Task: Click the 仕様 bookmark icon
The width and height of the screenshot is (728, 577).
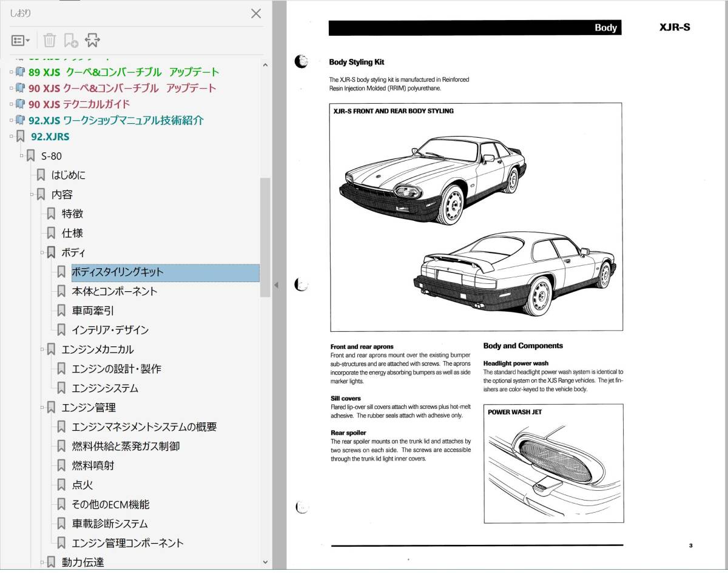Action: coord(51,234)
